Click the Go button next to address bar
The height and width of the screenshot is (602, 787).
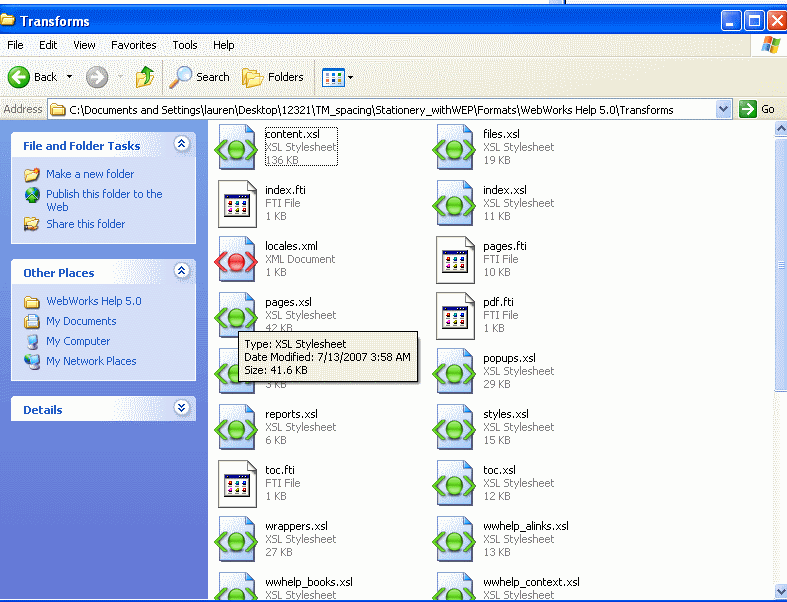[x=757, y=109]
